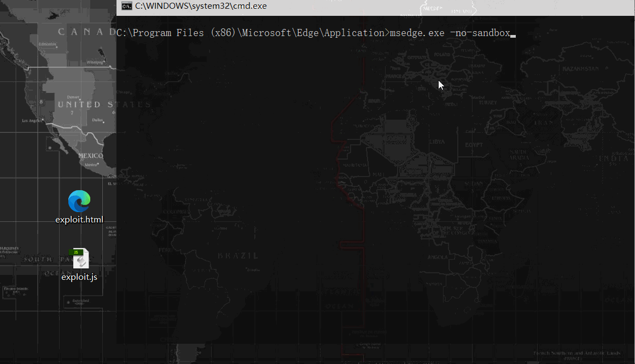Image resolution: width=635 pixels, height=364 pixels.
Task: Click the C:\WINDOWS\system32\cmd.exe title text
Action: (201, 6)
